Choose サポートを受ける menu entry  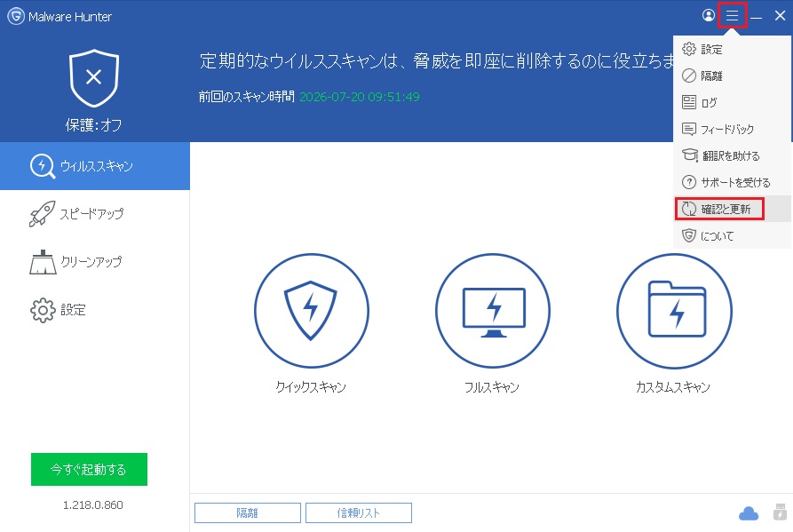(x=733, y=182)
